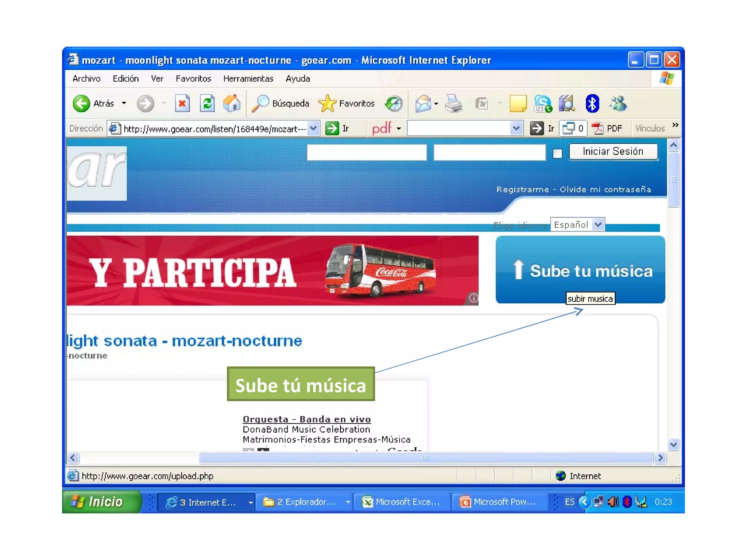Image resolution: width=747 pixels, height=560 pixels.
Task: Click the scroll left arrow
Action: click(x=73, y=458)
